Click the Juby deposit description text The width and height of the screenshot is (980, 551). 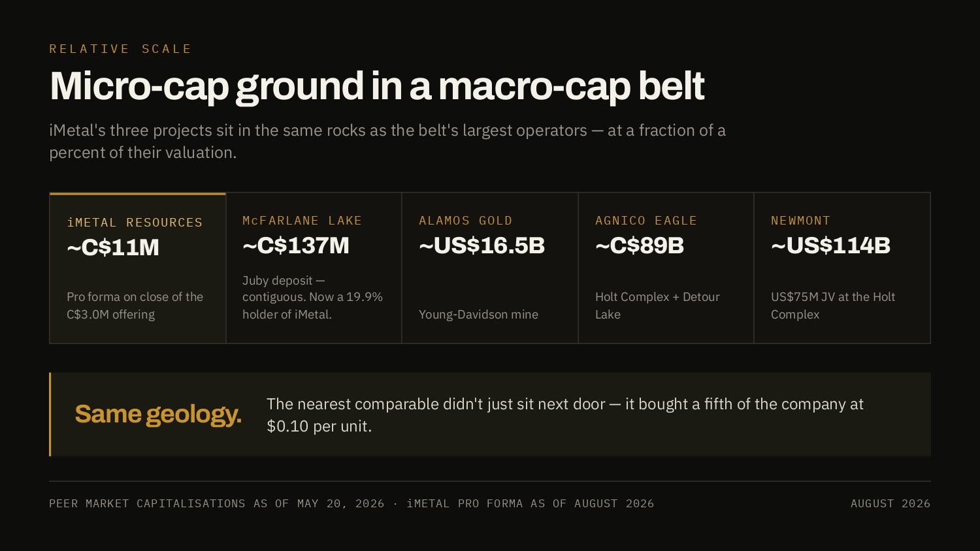coord(312,297)
